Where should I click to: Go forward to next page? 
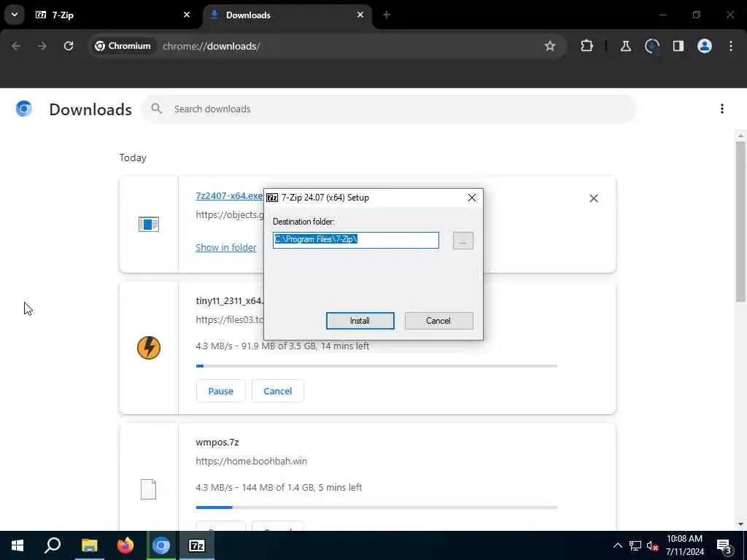tap(42, 46)
